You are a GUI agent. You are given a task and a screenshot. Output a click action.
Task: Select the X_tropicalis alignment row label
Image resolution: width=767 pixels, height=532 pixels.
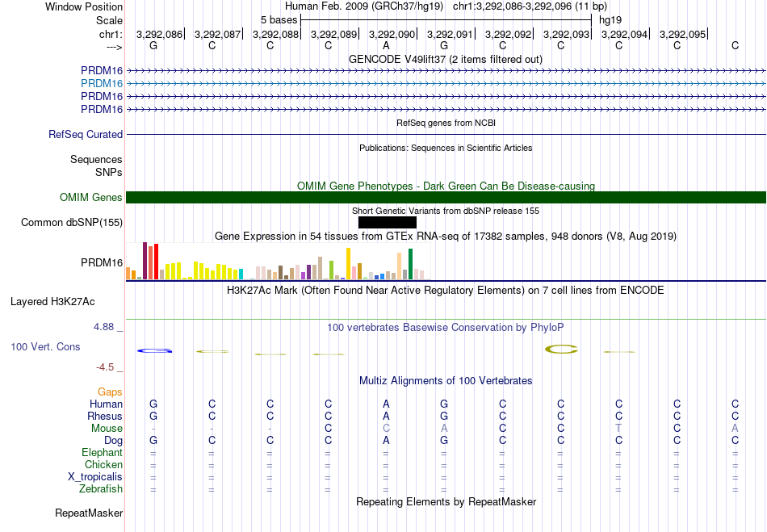click(95, 477)
